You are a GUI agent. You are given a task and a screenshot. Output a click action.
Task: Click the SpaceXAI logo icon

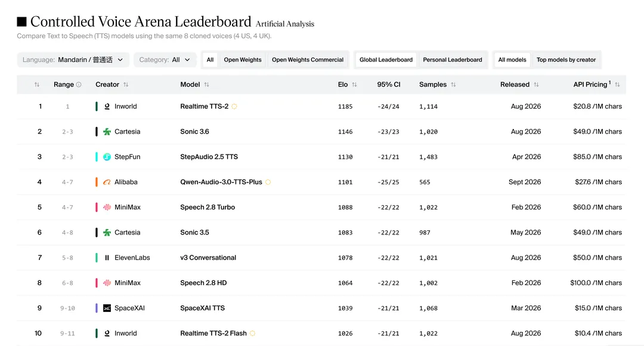107,308
